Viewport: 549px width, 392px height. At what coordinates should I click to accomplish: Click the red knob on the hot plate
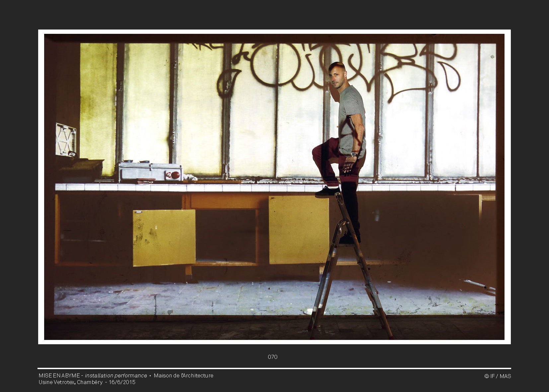point(175,175)
